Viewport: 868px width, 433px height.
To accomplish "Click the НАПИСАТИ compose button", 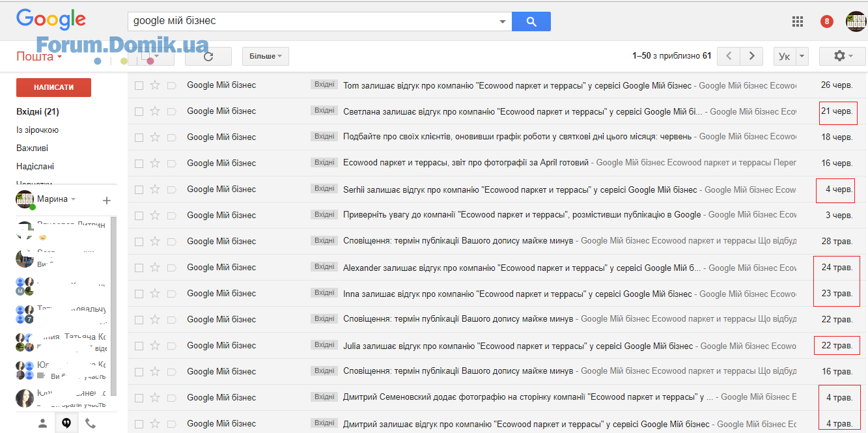I will (x=53, y=87).
